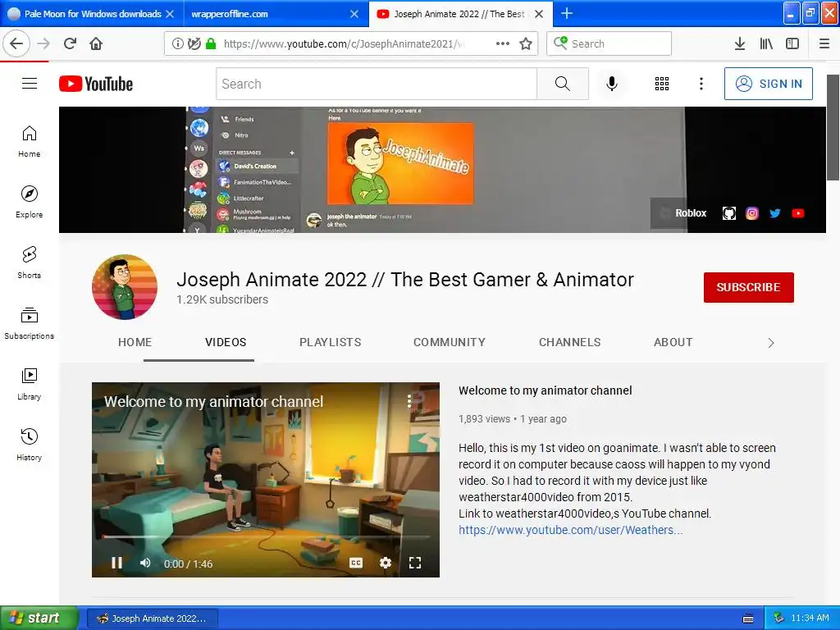
Task: Open the channel ABOUT tab
Action: (x=673, y=342)
